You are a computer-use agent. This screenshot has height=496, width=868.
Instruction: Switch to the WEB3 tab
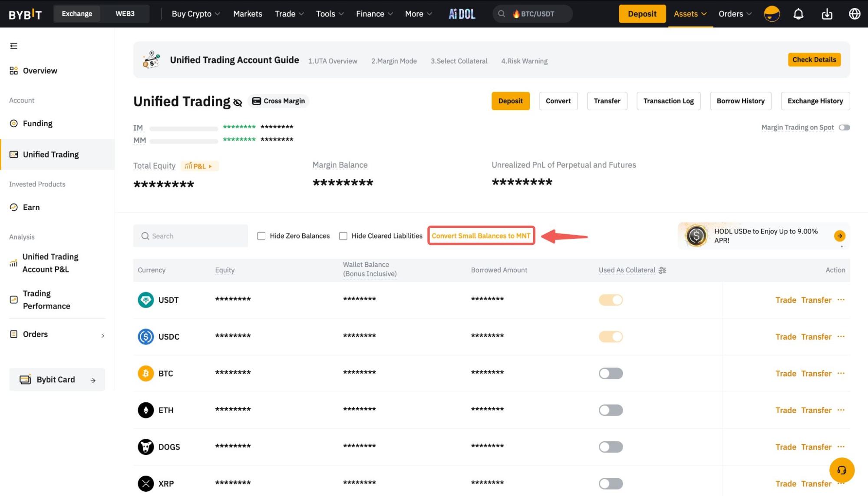pyautogui.click(x=125, y=14)
